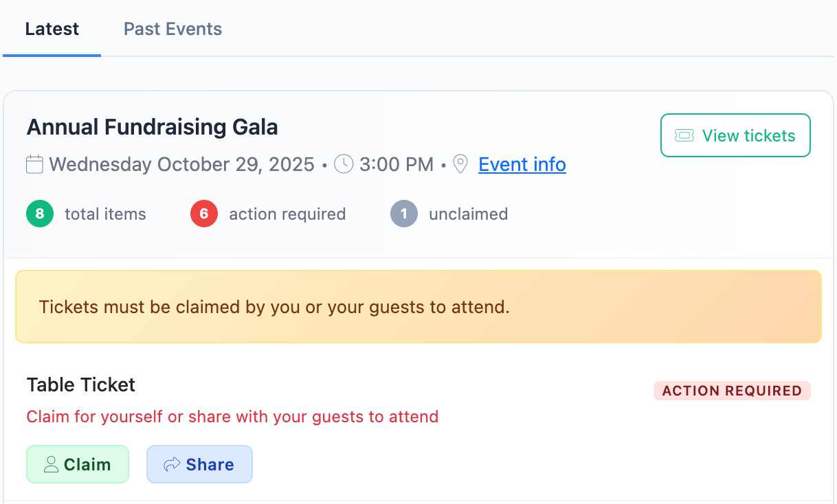This screenshot has height=504, width=837.
Task: Click the person icon on Claim button
Action: coord(51,465)
